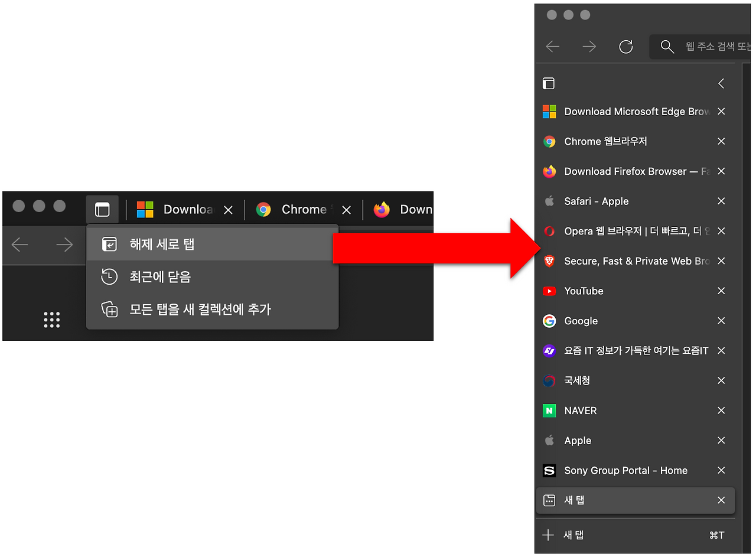The height and width of the screenshot is (557, 756).
Task: Go back in vertical-tabs browser window
Action: [553, 47]
